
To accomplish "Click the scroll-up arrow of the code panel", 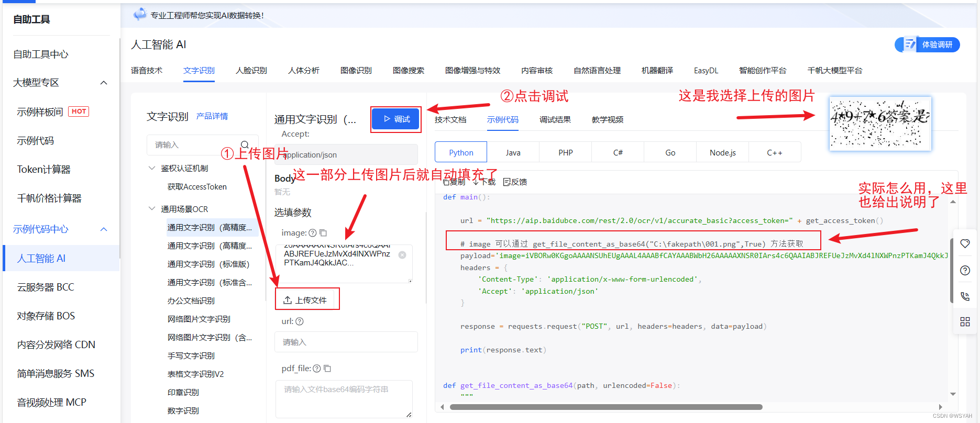I will 953,202.
